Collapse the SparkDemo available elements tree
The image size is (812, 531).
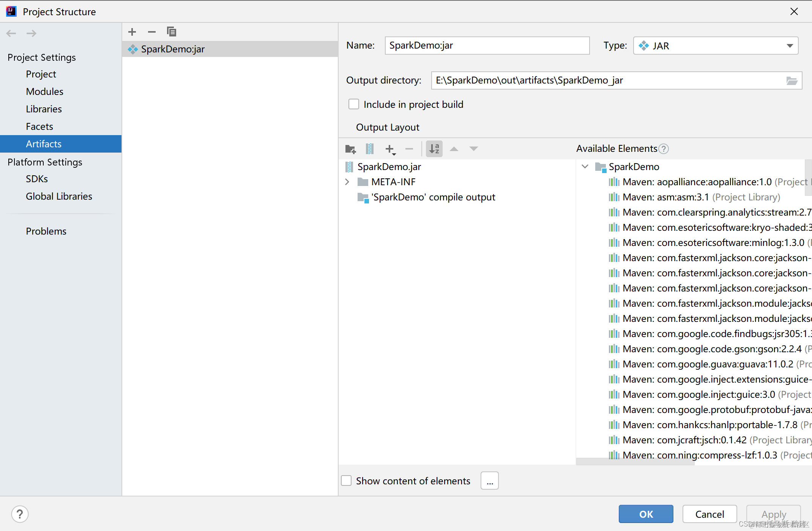tap(585, 167)
